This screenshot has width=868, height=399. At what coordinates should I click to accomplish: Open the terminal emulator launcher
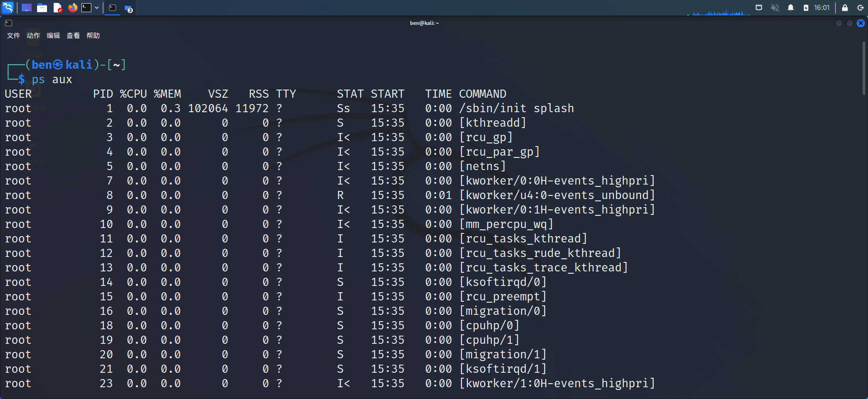click(x=86, y=8)
